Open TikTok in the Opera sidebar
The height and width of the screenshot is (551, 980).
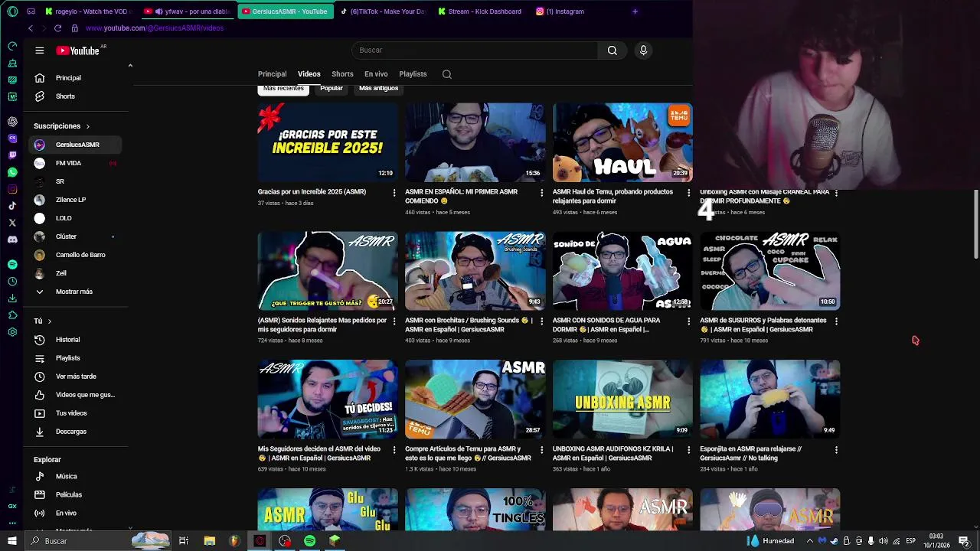click(x=12, y=206)
